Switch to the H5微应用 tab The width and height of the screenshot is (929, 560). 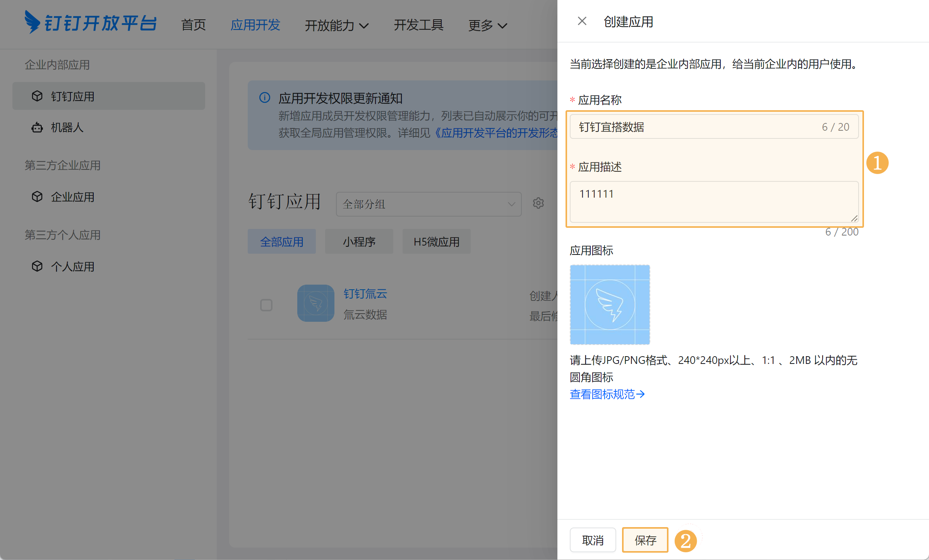click(x=436, y=242)
